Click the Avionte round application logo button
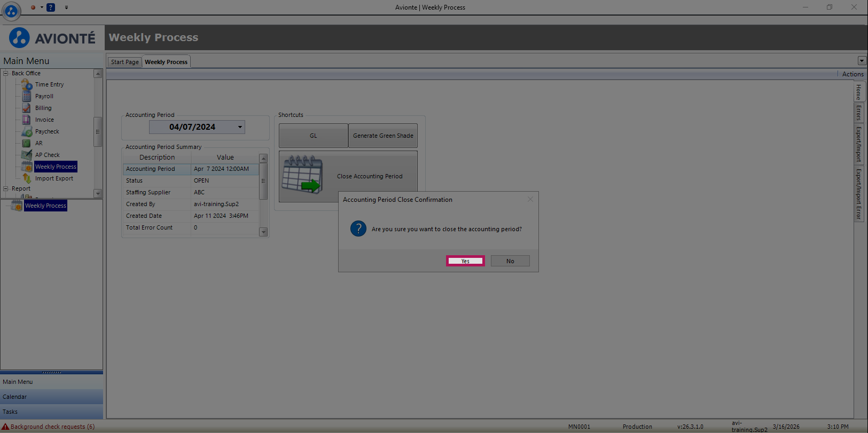This screenshot has width=868, height=433. pyautogui.click(x=11, y=10)
